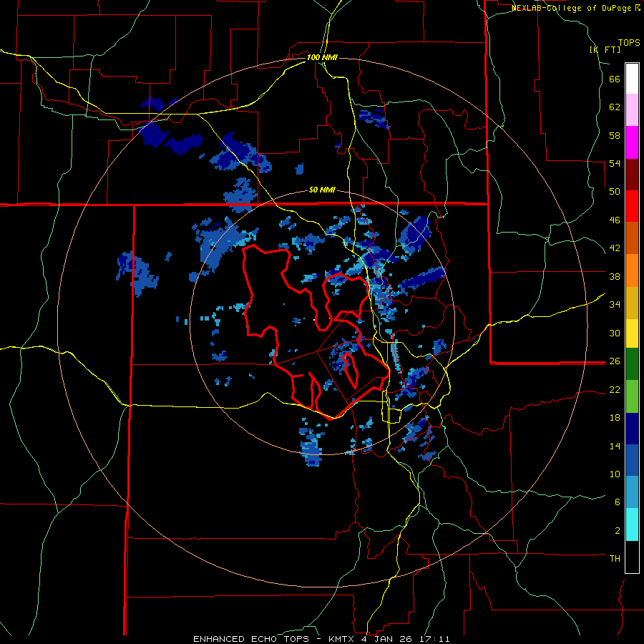The width and height of the screenshot is (644, 644).
Task: Click the cyan legend swatch at 2-6
Action: [632, 525]
